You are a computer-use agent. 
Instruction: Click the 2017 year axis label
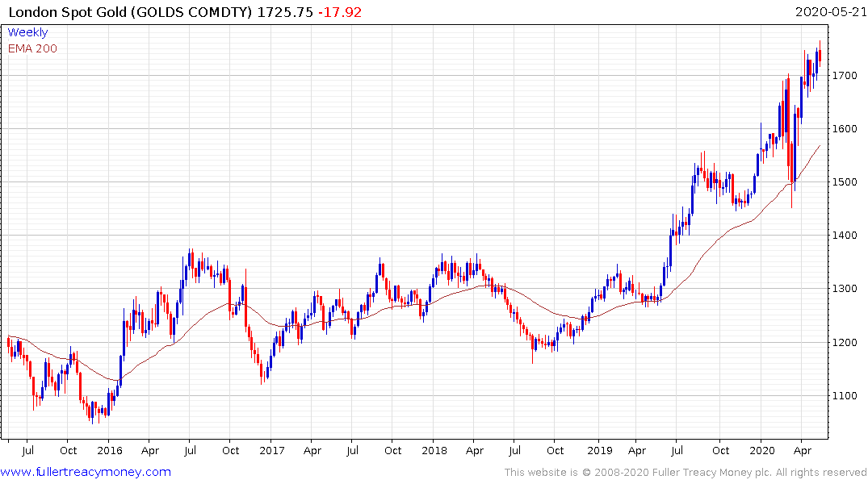[x=272, y=450]
